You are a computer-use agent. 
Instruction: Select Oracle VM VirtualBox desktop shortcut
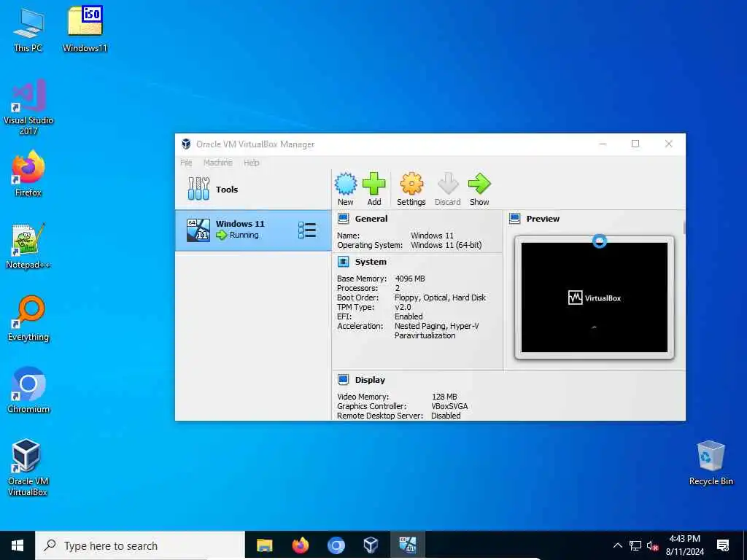[28, 467]
